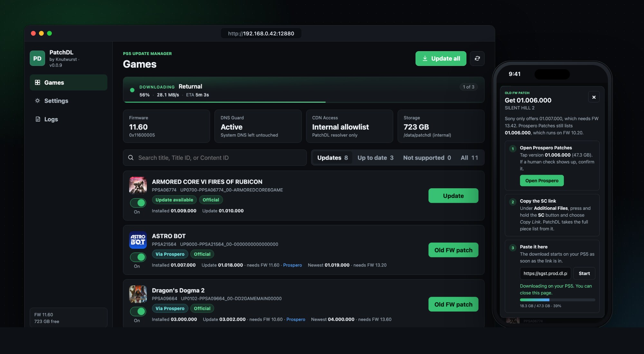Click Via Prospero badge on Astro Bot
The height and width of the screenshot is (354, 644).
(170, 254)
